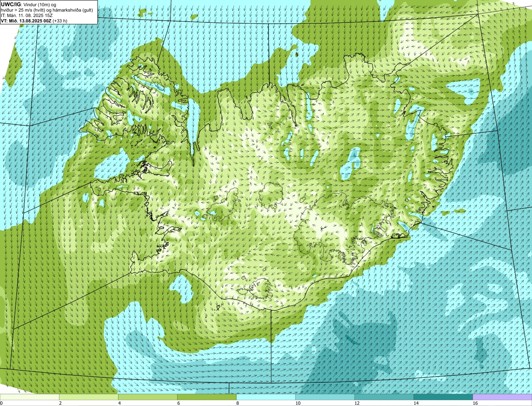Click the lavender legend swatch above 16 m/s
532x406 pixels.
tap(502, 397)
